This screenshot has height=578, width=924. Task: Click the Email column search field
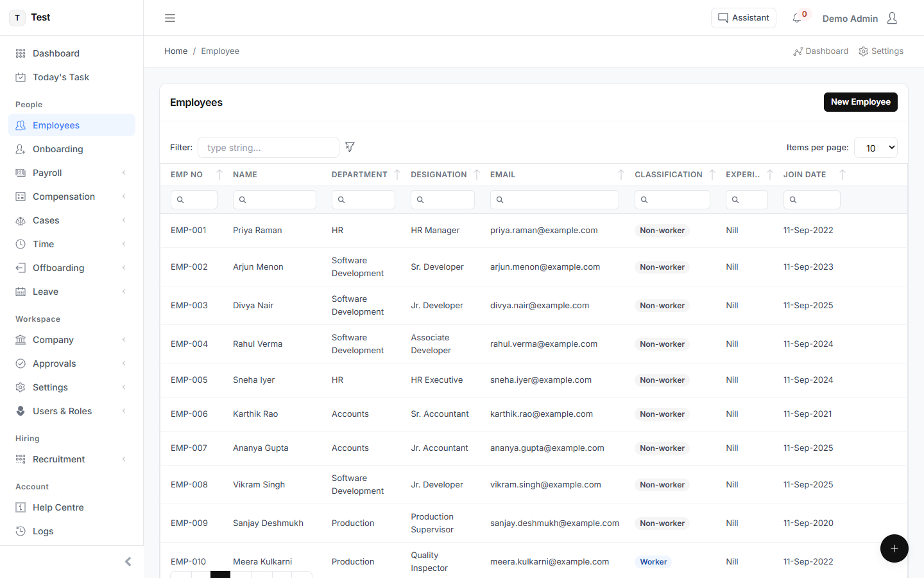pos(554,200)
